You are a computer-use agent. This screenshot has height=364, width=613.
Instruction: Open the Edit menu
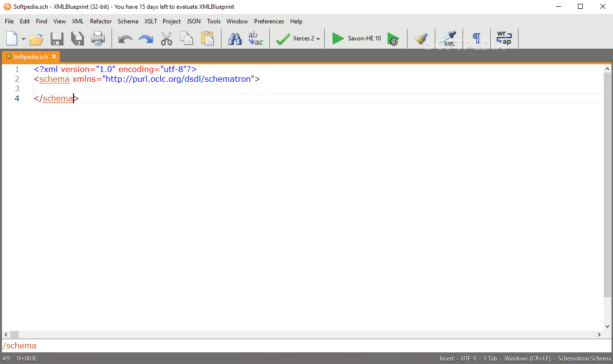(25, 21)
